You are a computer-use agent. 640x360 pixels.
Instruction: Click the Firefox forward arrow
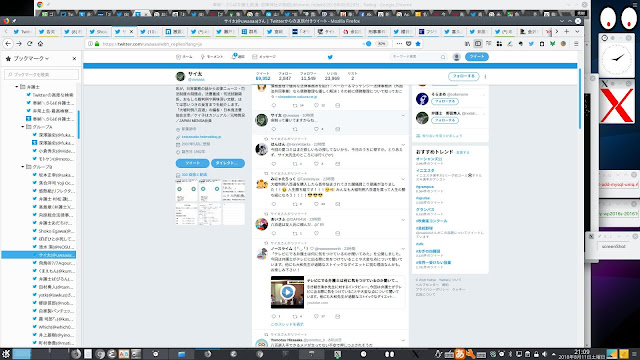[19, 44]
